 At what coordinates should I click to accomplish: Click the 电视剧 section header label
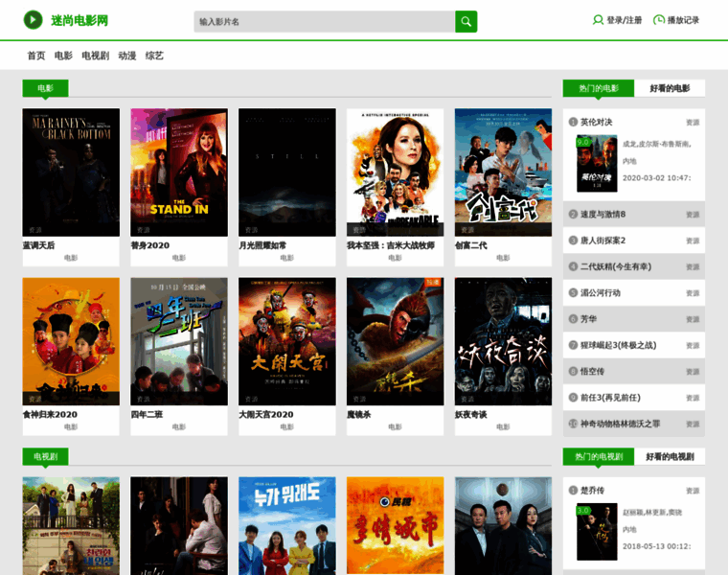tap(46, 456)
